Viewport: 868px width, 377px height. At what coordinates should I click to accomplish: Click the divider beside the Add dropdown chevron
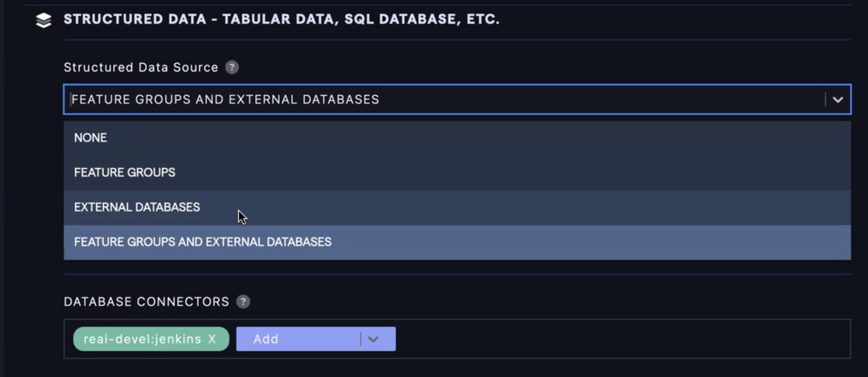[361, 339]
